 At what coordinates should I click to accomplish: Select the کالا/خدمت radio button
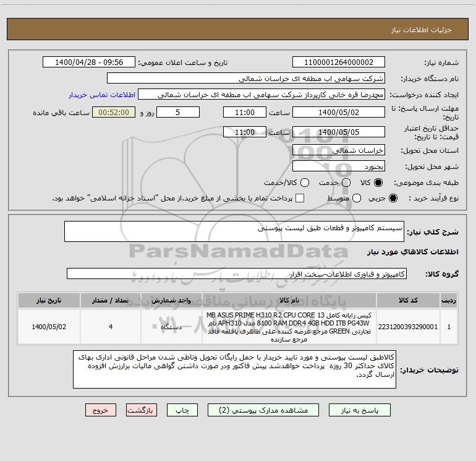(x=305, y=183)
